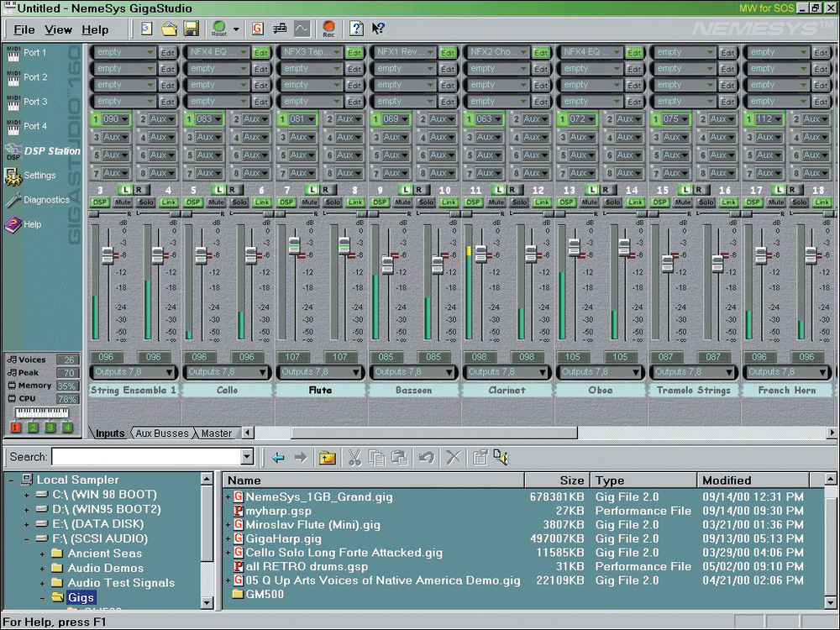Toggle the Link button on Flute channel

(x=355, y=202)
